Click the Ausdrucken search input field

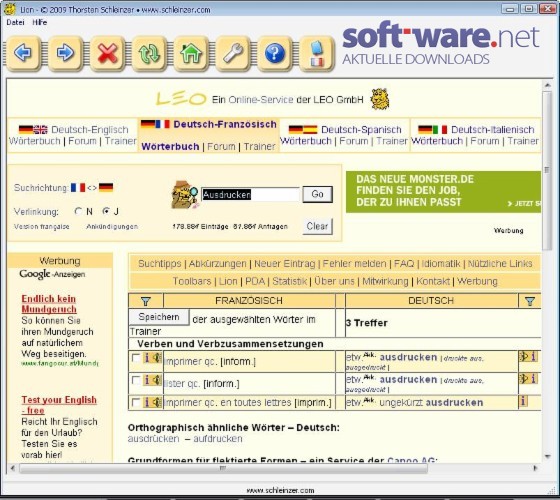250,195
